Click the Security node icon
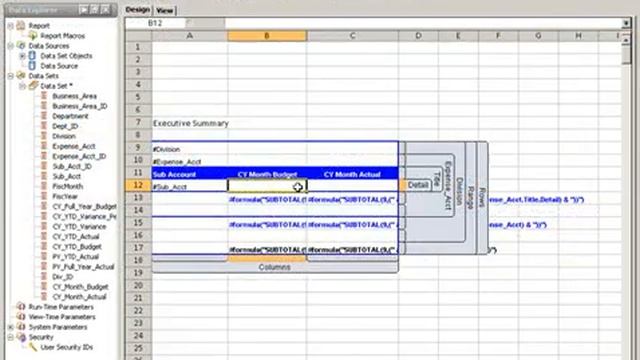This screenshot has height=360, width=640. pyautogui.click(x=21, y=337)
